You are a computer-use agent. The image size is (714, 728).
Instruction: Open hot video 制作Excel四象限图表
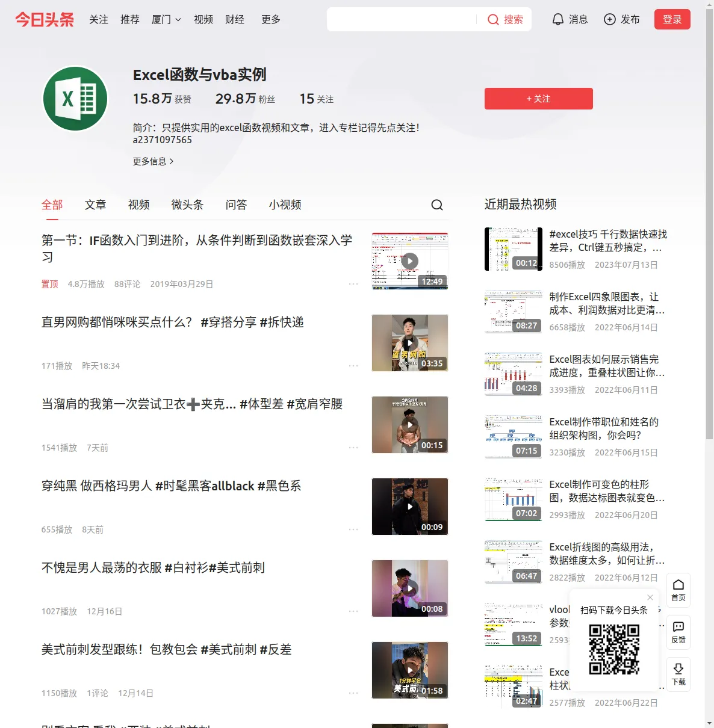[607, 303]
